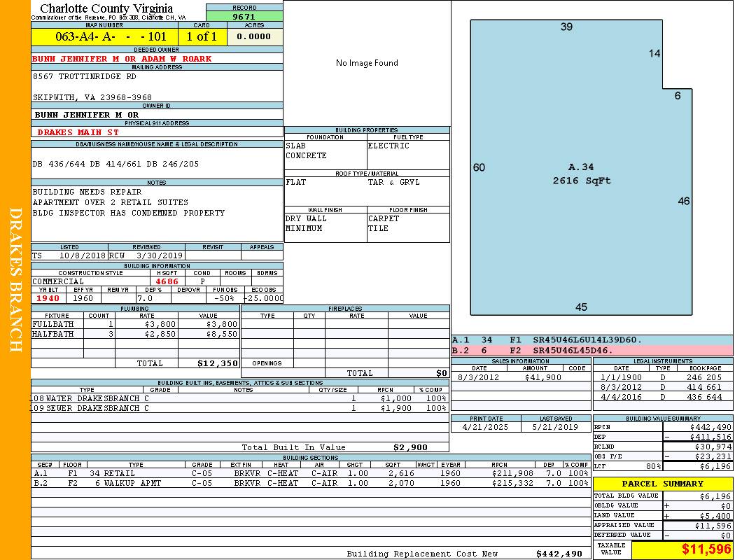
Task: Click the acres value 0.0000
Action: 255,37
